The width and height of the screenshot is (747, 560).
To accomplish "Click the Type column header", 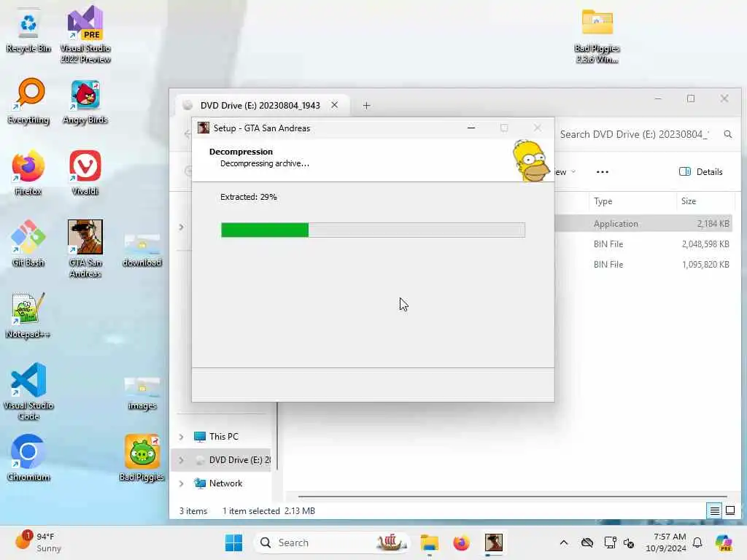I will (632, 201).
